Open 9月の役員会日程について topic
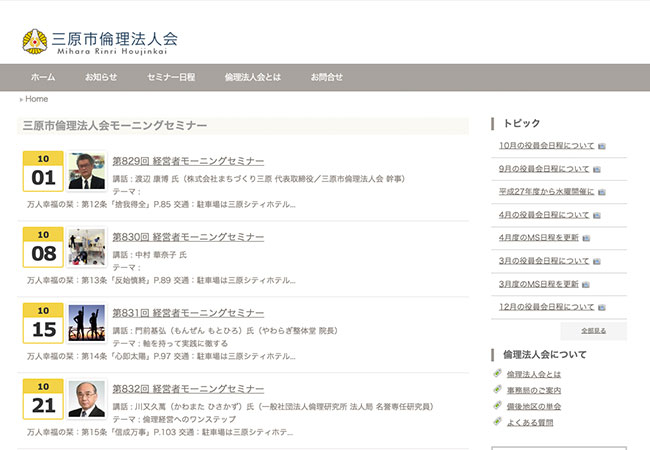The image size is (650, 450). tap(544, 169)
